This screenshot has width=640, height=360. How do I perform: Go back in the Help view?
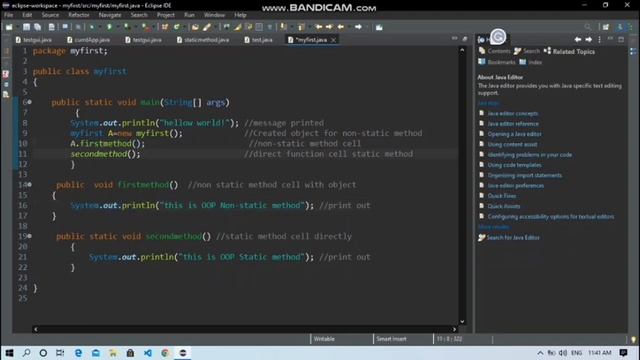(x=578, y=40)
